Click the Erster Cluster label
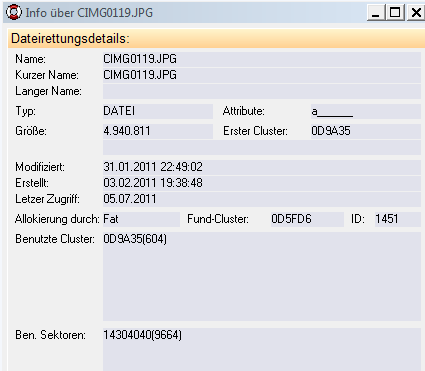Screen dimensions: 425x371 [255, 131]
